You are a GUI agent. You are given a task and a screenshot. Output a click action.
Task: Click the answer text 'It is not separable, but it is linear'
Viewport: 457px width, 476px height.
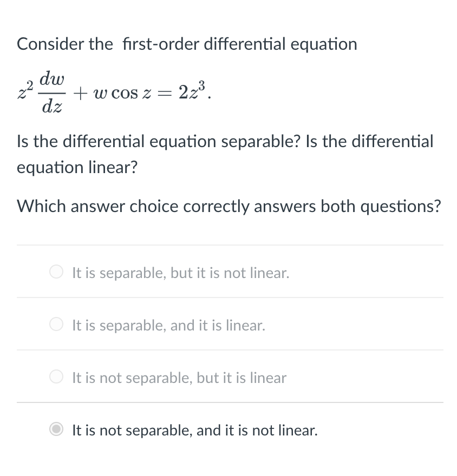point(179,378)
